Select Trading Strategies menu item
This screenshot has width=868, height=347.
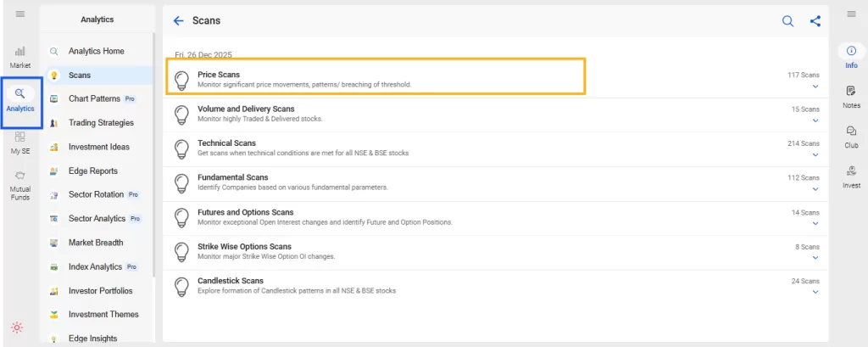[x=100, y=123]
